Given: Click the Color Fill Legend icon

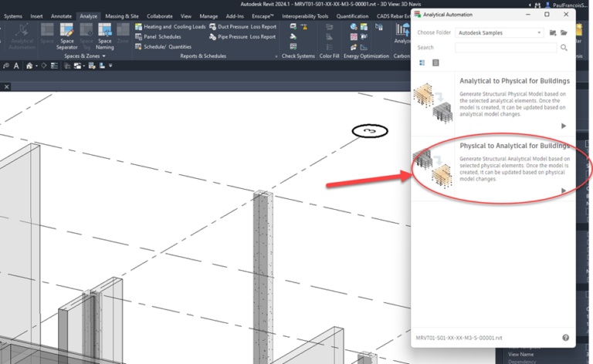Looking at the screenshot, I should (x=330, y=47).
